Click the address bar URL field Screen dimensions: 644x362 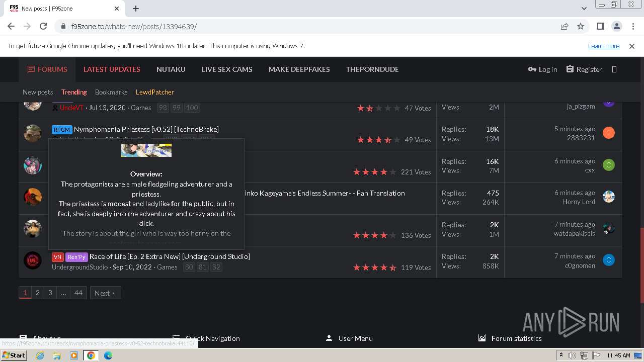click(312, 26)
